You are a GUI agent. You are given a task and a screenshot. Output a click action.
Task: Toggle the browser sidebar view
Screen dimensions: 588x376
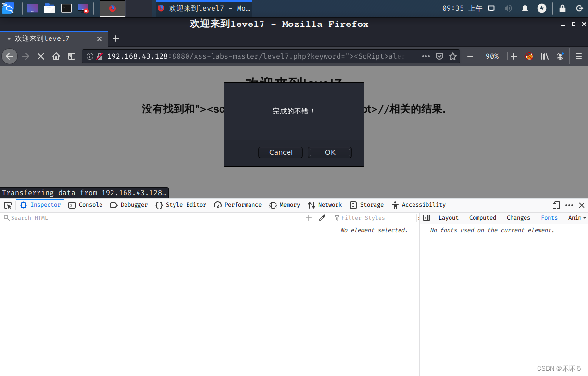71,56
